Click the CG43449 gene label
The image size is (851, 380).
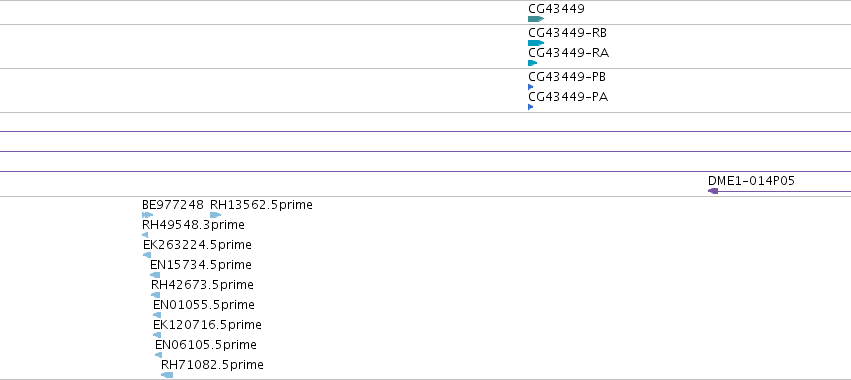pyautogui.click(x=556, y=9)
